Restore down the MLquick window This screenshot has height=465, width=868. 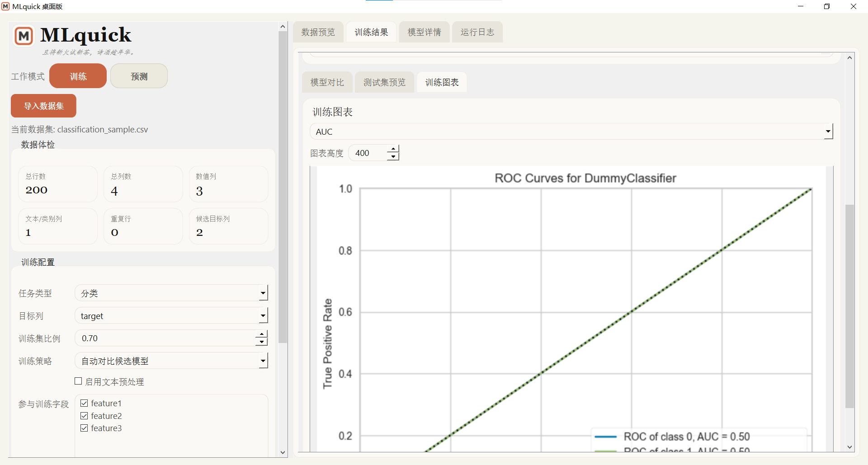point(827,6)
